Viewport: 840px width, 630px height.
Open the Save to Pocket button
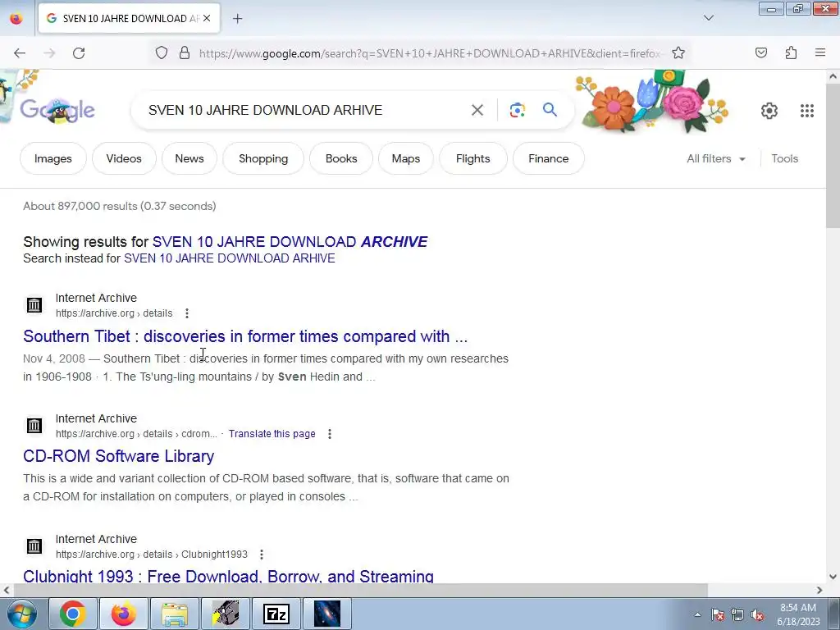[761, 52]
